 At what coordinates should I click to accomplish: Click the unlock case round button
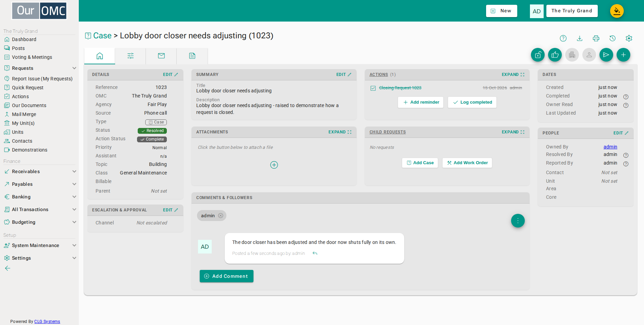[538, 55]
